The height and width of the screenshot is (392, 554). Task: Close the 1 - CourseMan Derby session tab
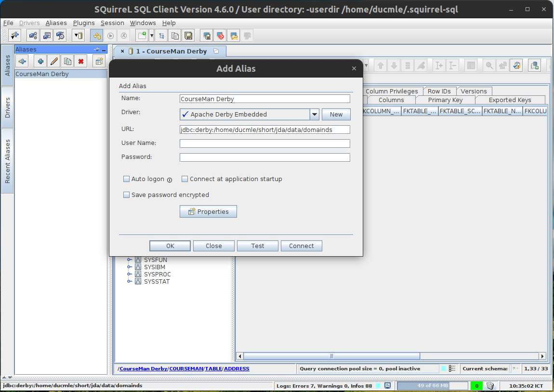[x=122, y=51]
